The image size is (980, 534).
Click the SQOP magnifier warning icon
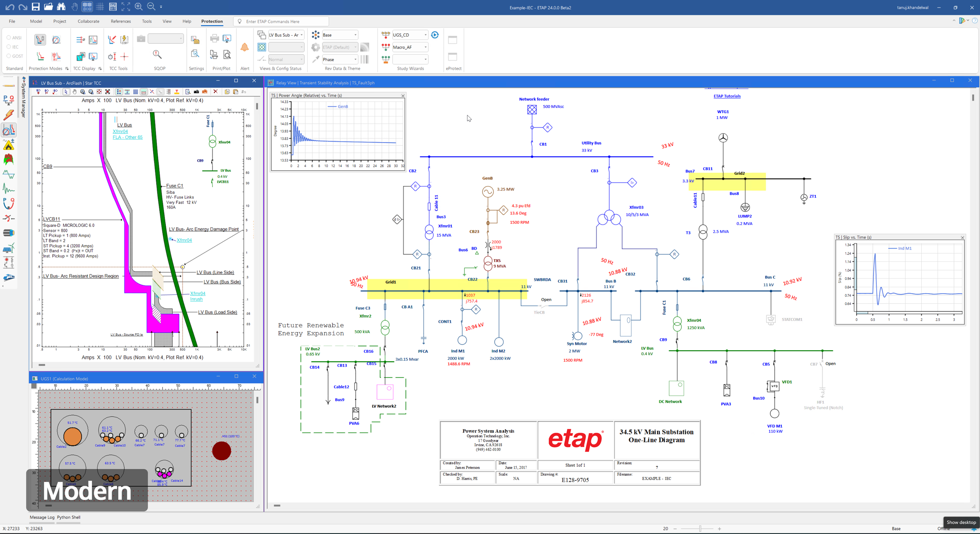point(157,54)
